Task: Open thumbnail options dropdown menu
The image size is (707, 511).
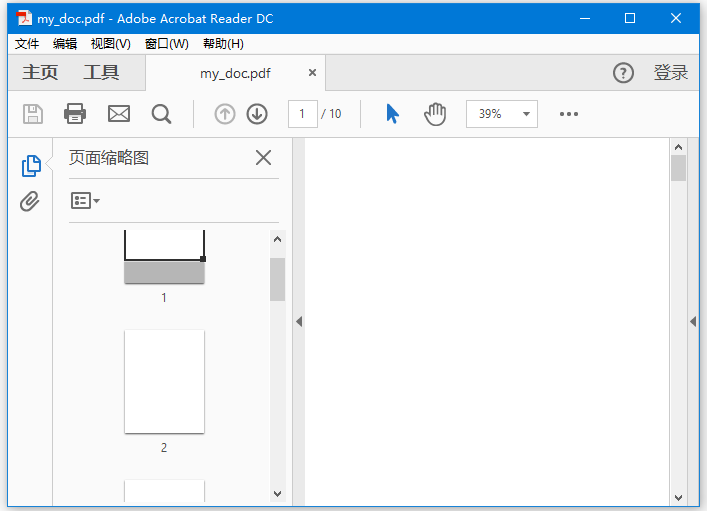Action: [85, 200]
